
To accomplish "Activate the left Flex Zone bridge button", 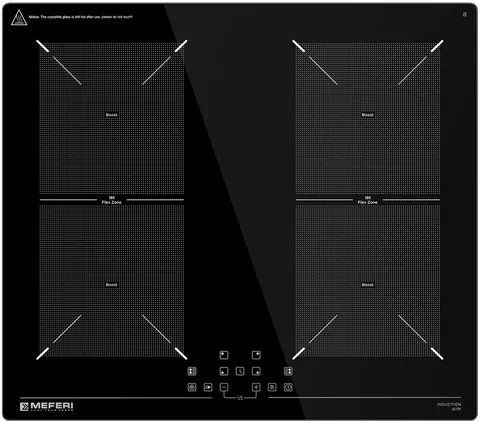I will pyautogui.click(x=192, y=371).
